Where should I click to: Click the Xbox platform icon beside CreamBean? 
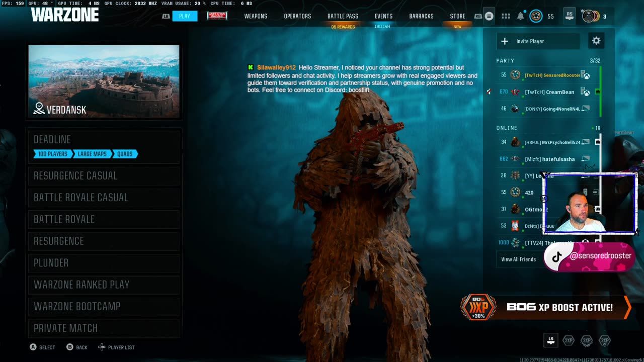tap(586, 92)
